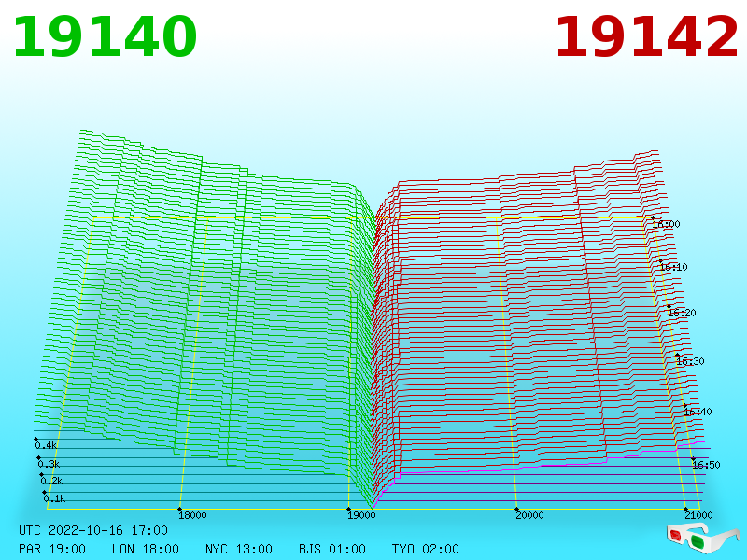The image size is (747, 560).
Task: Click the red-green 3D glasses icon
Action: point(703,539)
